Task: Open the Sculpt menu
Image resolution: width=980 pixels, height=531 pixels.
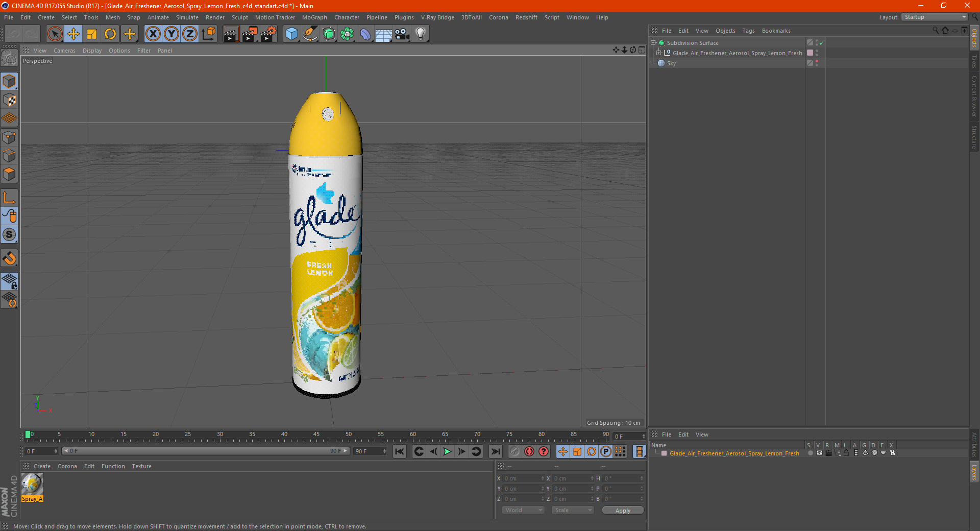Action: [x=239, y=17]
